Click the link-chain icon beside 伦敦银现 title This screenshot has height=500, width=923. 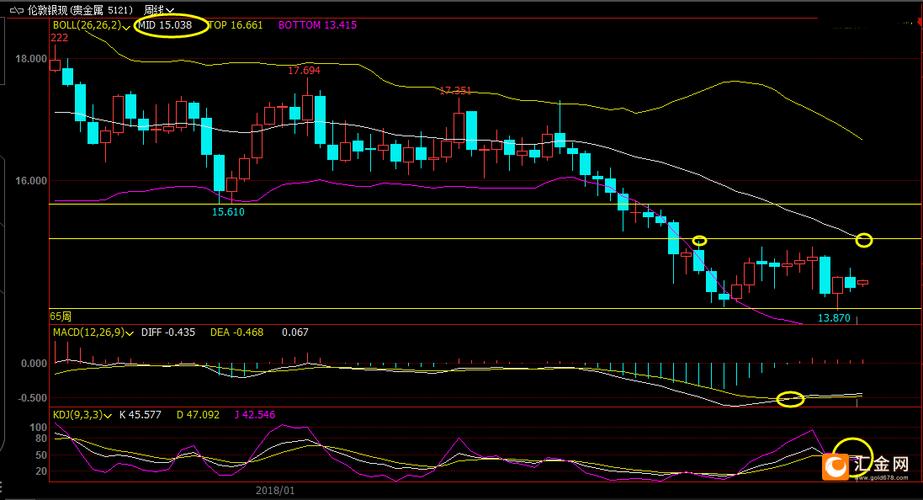coord(16,10)
